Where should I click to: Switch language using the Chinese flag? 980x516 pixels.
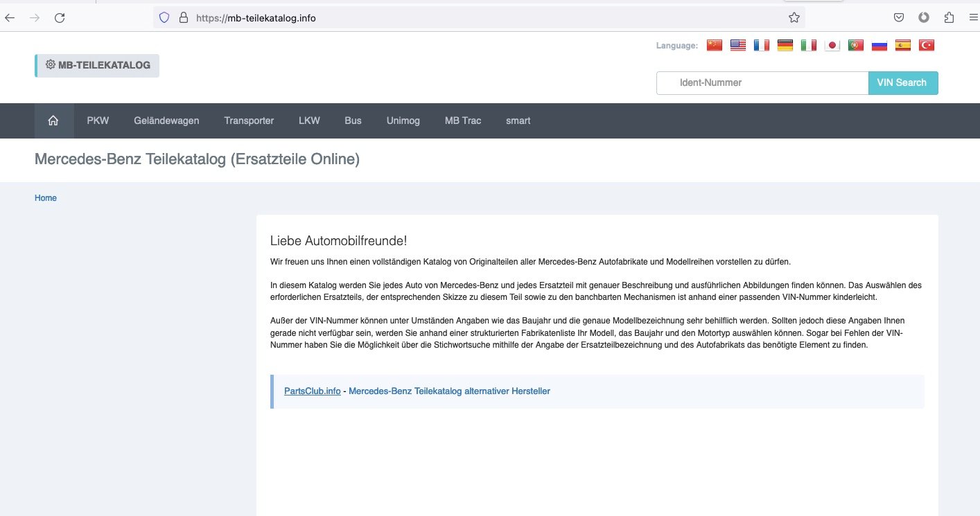(715, 46)
